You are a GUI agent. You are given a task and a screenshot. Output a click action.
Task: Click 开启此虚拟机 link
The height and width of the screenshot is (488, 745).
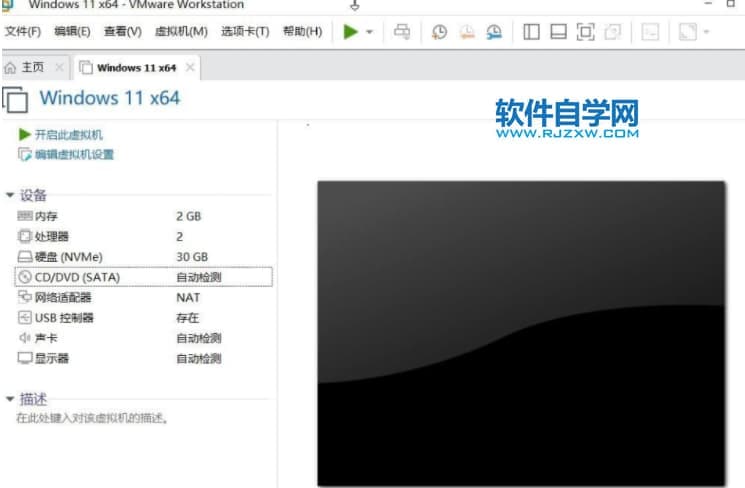click(x=68, y=135)
